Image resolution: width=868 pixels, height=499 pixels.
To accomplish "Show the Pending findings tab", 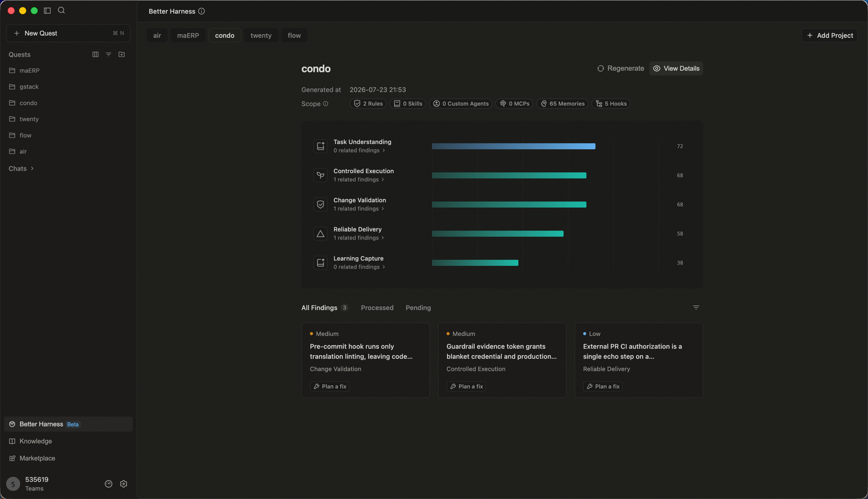I will tap(418, 308).
